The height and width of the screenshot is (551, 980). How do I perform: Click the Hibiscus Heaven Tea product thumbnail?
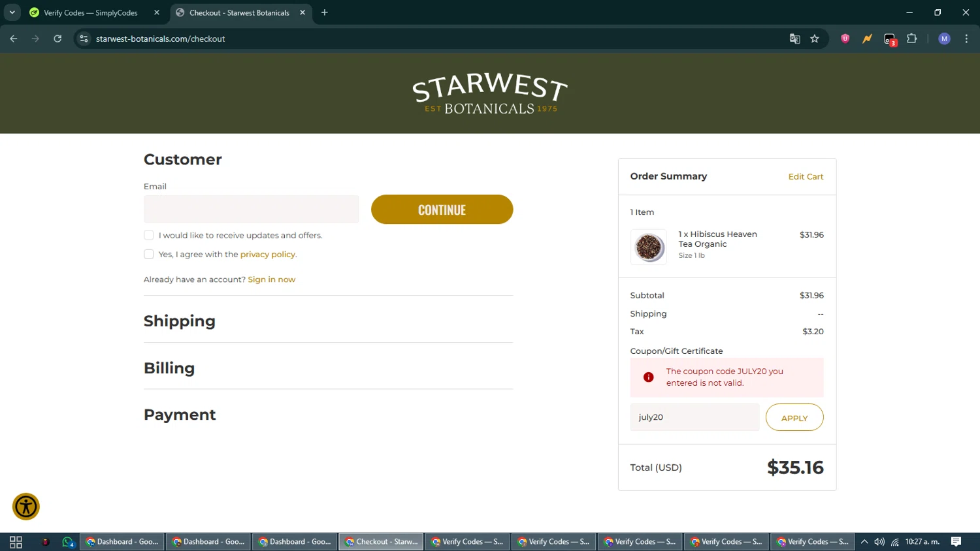pos(649,247)
